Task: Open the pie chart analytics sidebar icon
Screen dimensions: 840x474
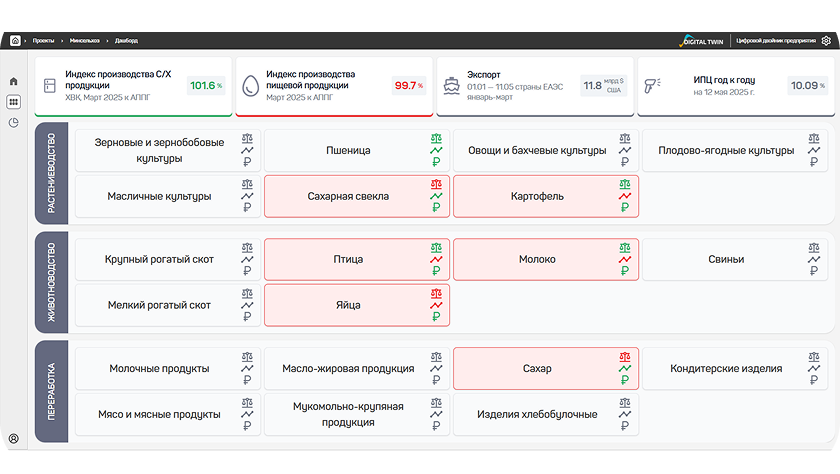Action: [x=13, y=123]
